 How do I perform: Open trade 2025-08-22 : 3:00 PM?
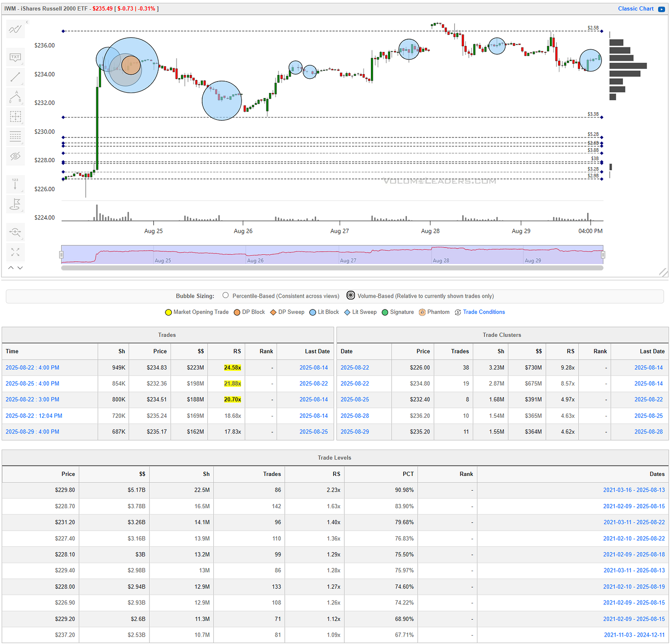tap(32, 400)
